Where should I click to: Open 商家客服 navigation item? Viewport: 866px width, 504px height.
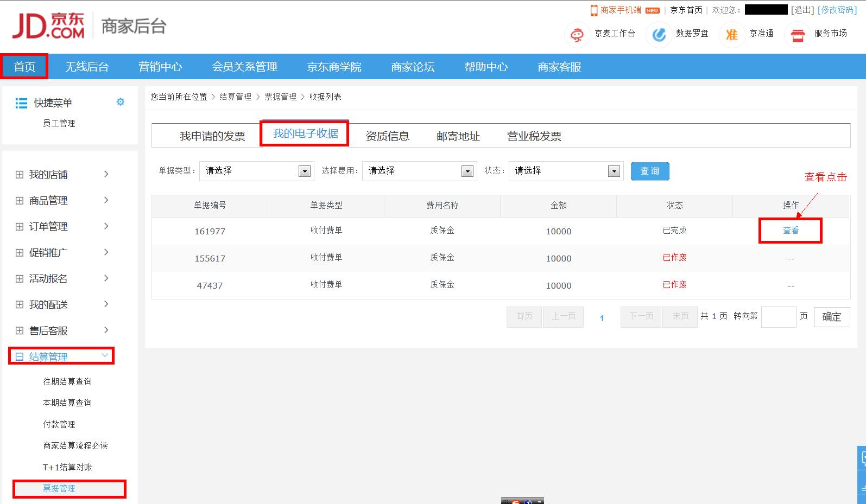pyautogui.click(x=559, y=67)
